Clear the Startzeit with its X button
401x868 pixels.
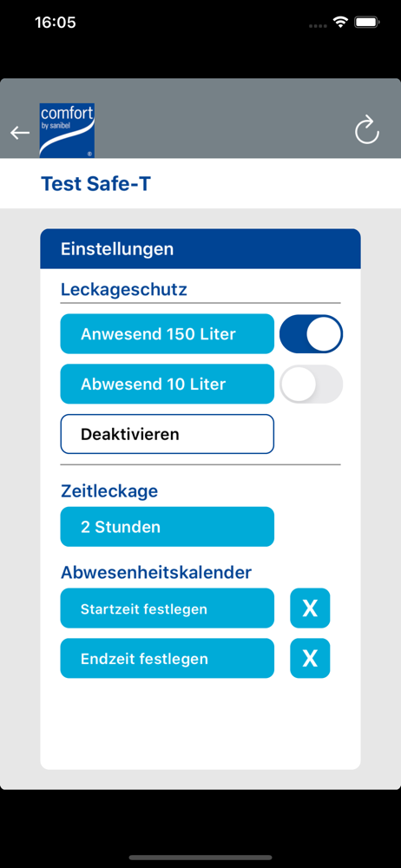tap(310, 608)
